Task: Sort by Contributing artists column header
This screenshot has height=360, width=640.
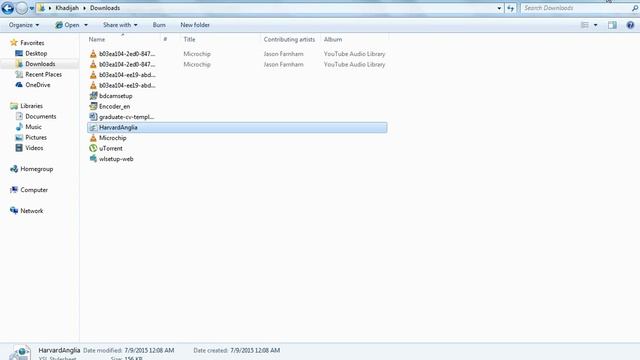Action: click(x=289, y=40)
